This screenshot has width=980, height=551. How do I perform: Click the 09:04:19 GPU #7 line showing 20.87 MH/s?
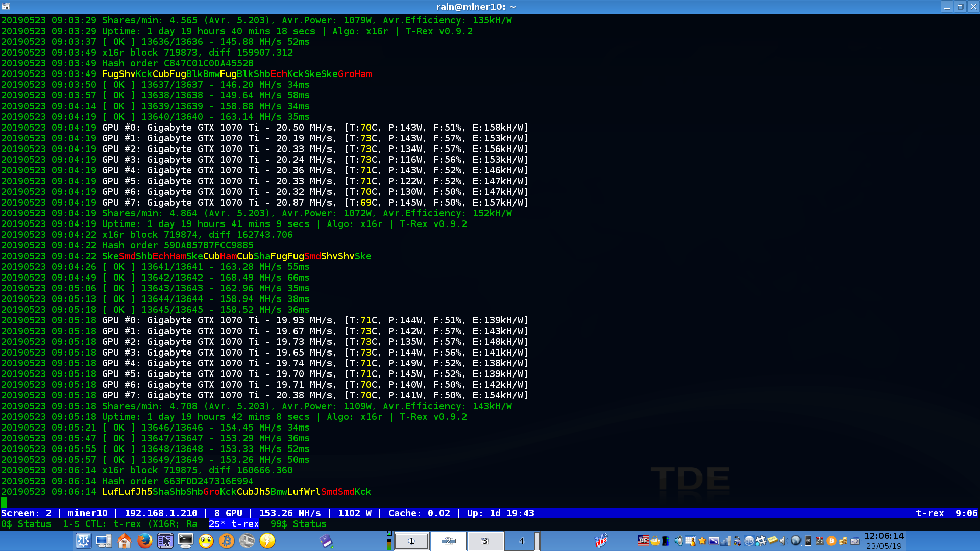click(264, 203)
